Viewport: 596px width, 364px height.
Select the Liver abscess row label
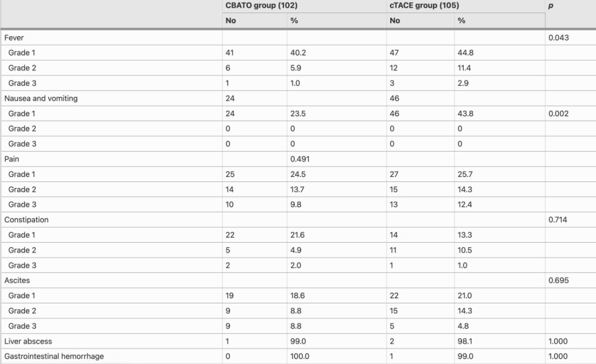tap(28, 341)
